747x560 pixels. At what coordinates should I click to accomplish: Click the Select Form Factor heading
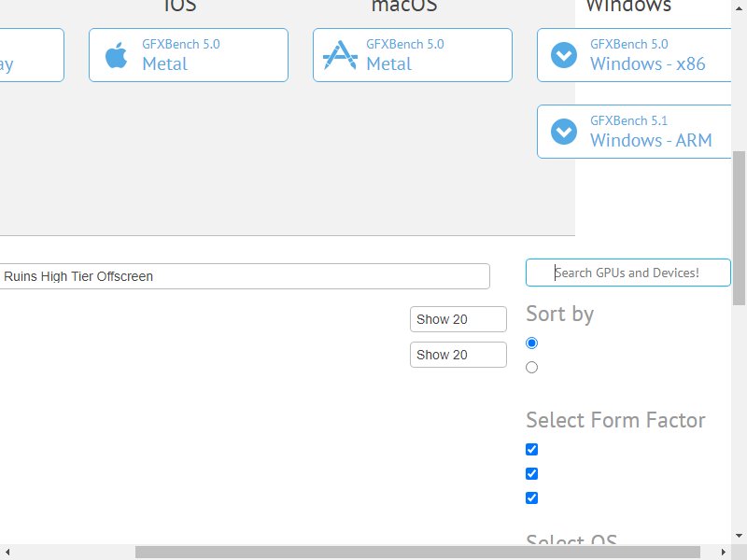pos(615,420)
